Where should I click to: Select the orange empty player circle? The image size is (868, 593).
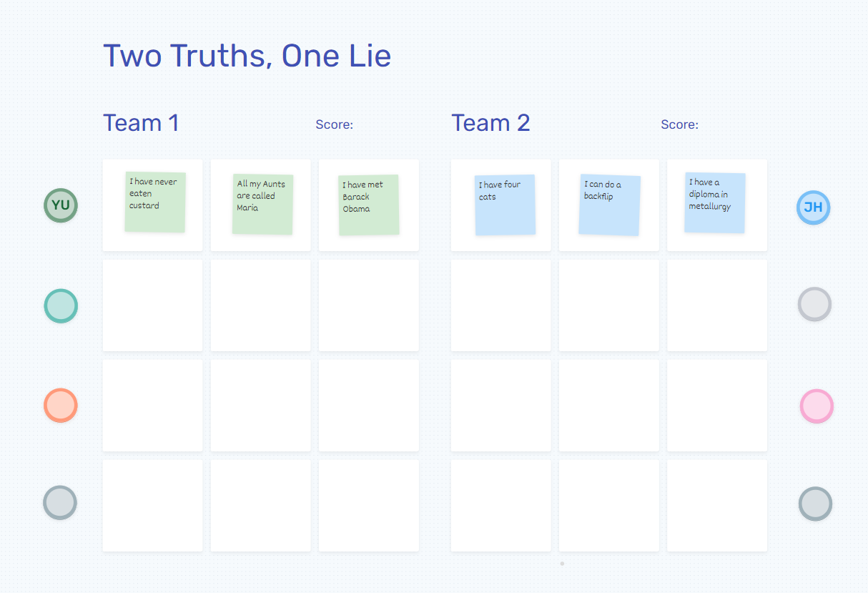point(61,406)
